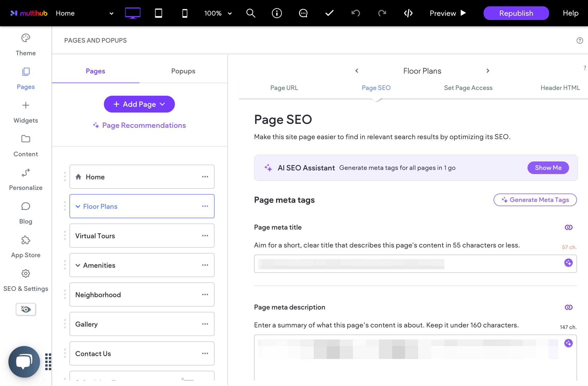Open the comments chat icon
The width and height of the screenshot is (588, 386).
[303, 13]
